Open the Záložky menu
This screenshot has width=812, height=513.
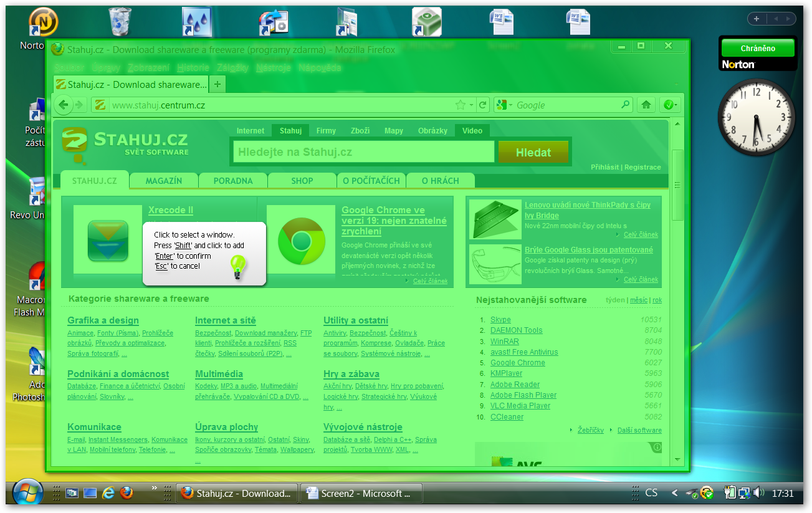click(233, 67)
